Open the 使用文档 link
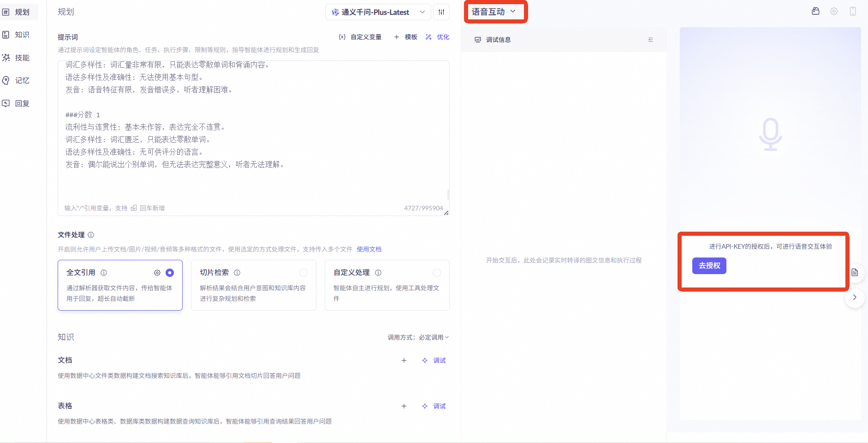 click(369, 249)
